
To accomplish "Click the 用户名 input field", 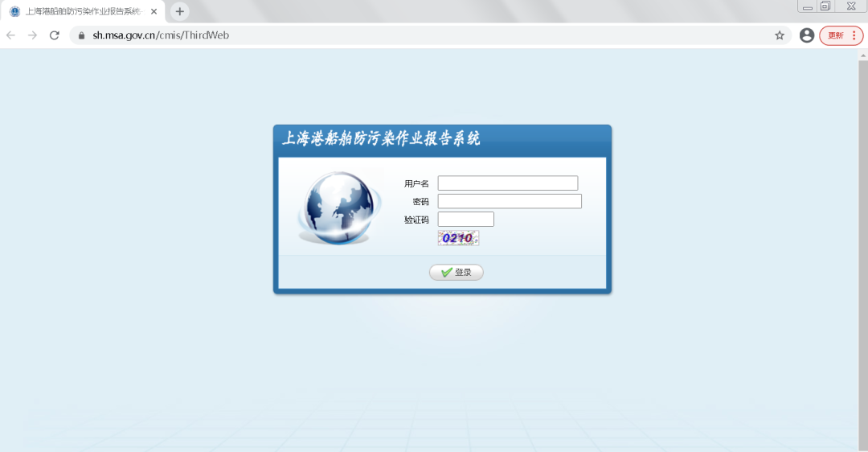I will tap(508, 183).
